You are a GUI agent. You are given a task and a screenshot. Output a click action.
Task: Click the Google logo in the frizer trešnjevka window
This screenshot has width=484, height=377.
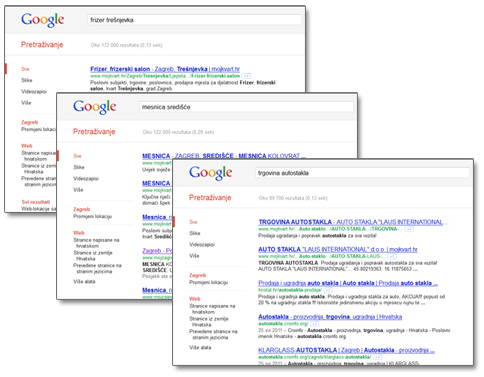point(43,20)
